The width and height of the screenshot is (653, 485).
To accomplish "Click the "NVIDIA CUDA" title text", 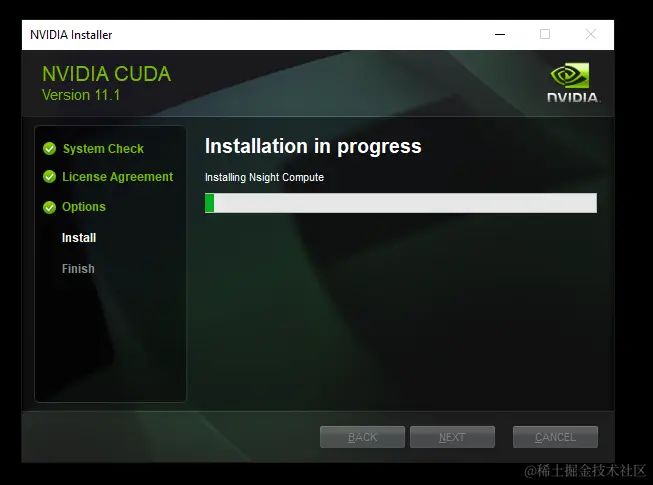I will [x=107, y=74].
